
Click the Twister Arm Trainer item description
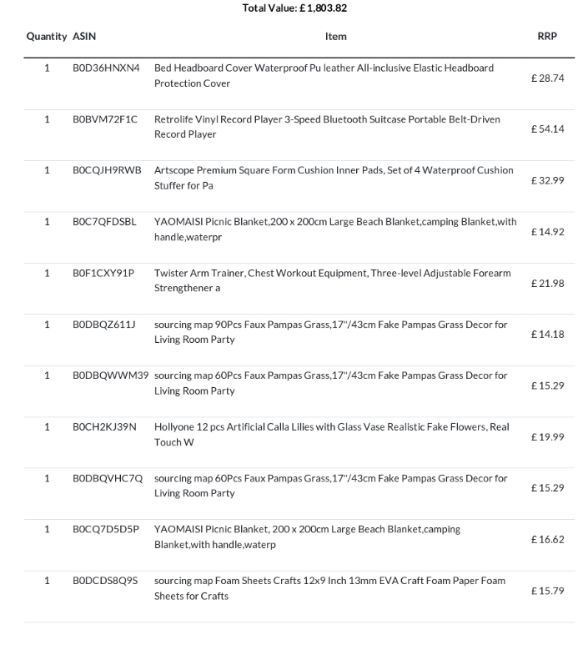tap(333, 281)
